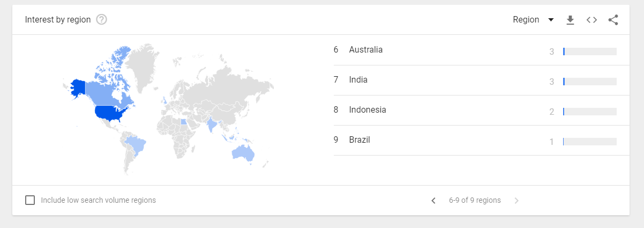The width and height of the screenshot is (644, 228).
Task: Click the next page arrow
Action: pos(516,201)
